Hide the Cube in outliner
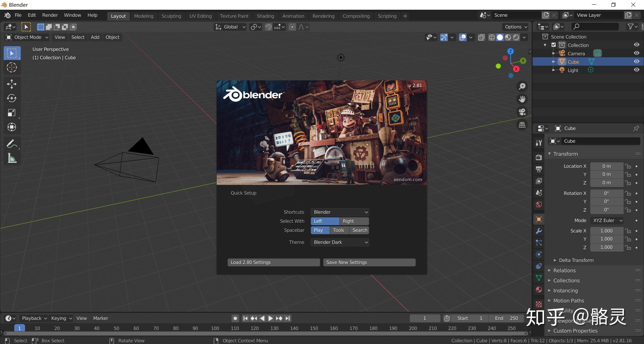The image size is (644, 344). [636, 62]
